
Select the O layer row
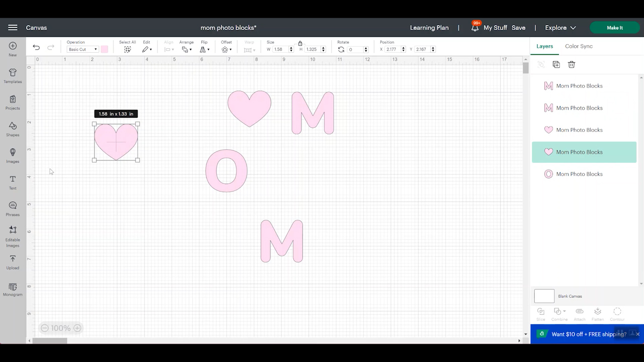tap(584, 174)
